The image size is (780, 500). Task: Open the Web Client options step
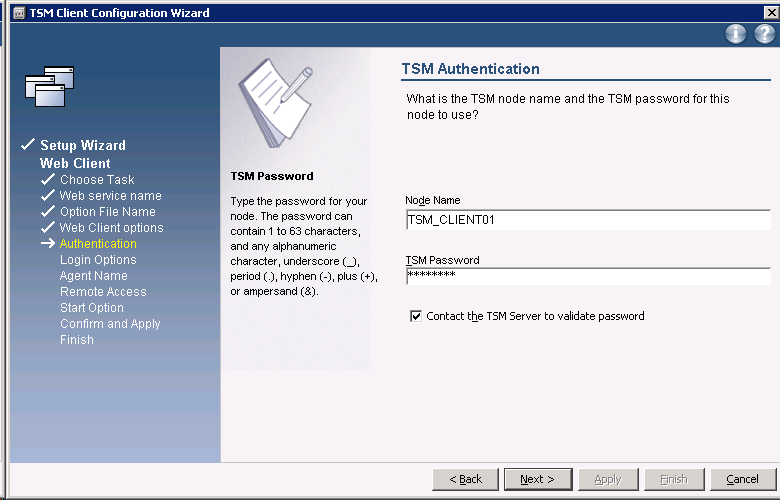[111, 228]
